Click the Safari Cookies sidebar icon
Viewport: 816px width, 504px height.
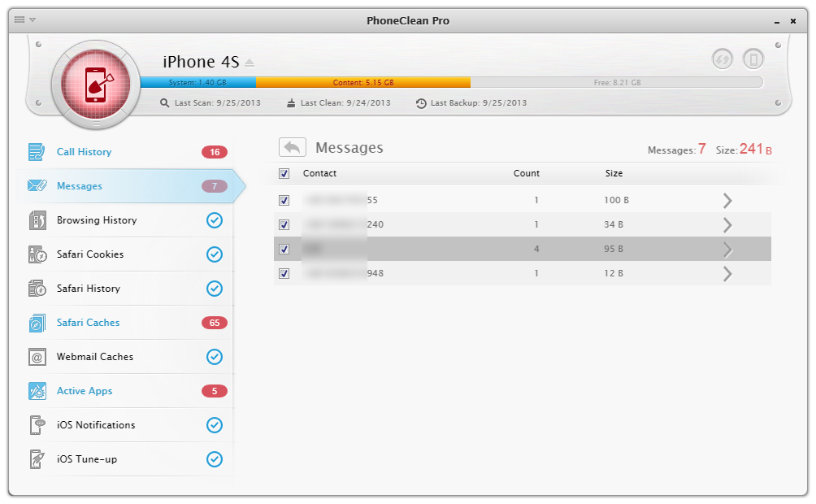37,254
